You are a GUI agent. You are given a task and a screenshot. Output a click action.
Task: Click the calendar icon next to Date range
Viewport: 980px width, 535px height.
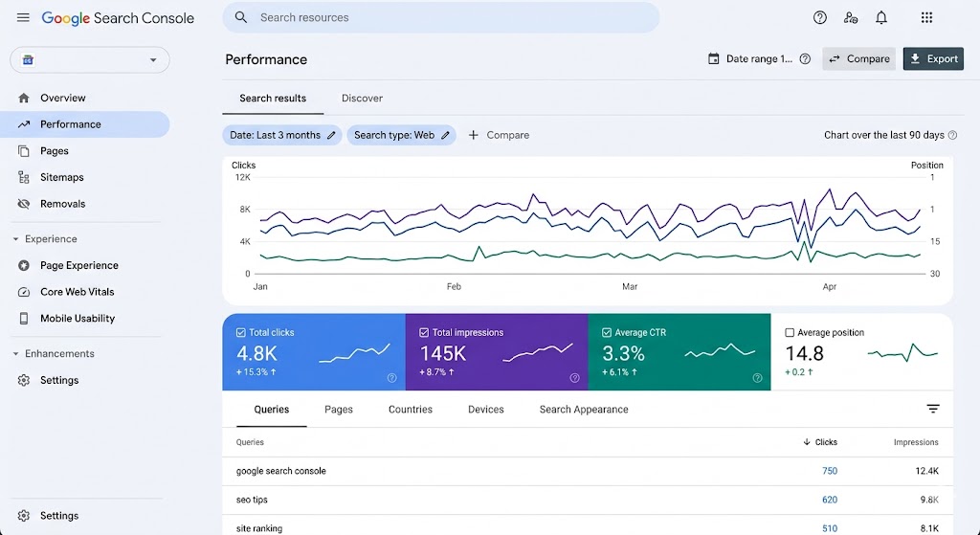(x=713, y=58)
